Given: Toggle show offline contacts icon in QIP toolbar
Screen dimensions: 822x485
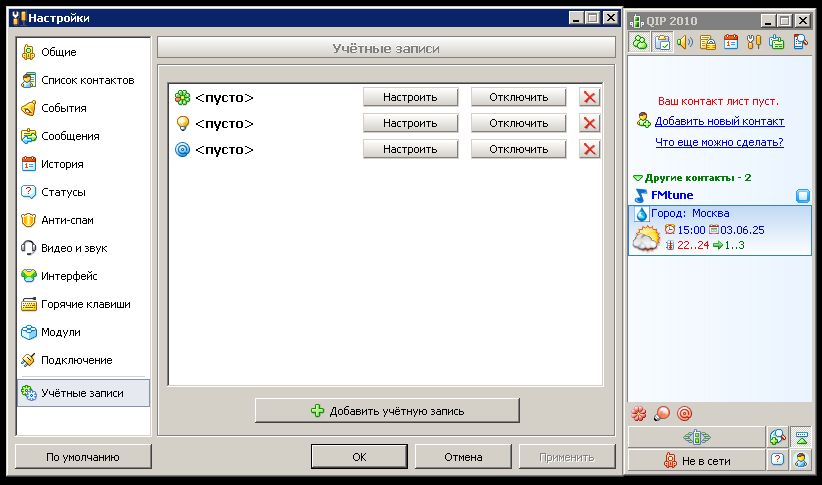Looking at the screenshot, I should coord(639,42).
